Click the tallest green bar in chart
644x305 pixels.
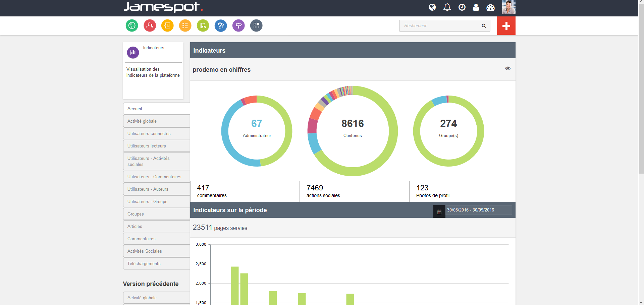tap(235, 286)
